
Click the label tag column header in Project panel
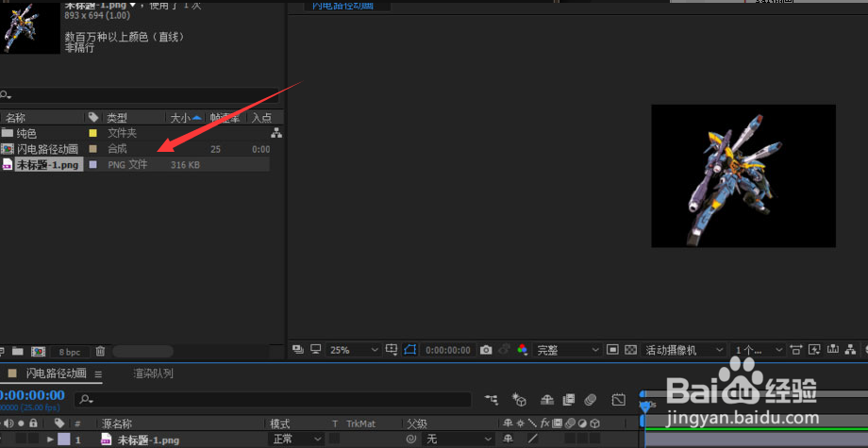click(93, 117)
